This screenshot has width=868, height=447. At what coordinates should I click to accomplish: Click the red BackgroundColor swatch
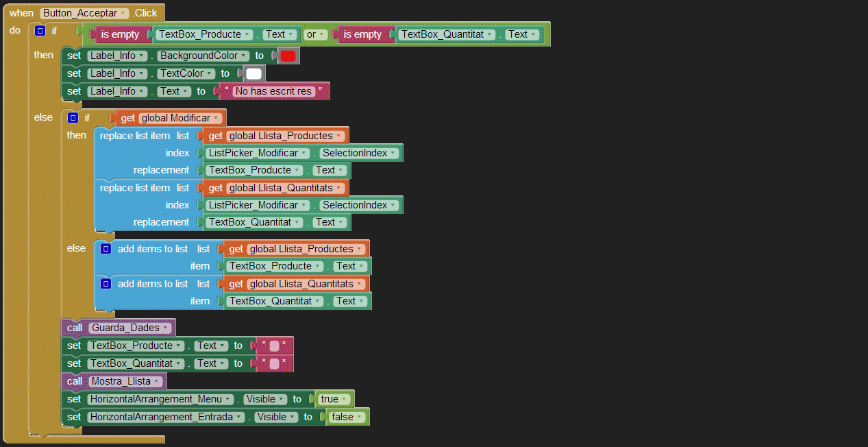click(288, 56)
